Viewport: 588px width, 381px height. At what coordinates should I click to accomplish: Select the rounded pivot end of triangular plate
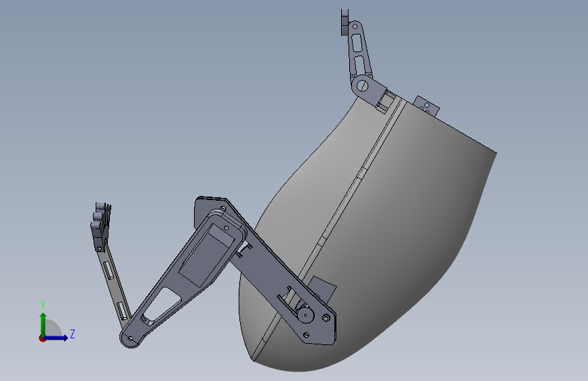tap(130, 338)
